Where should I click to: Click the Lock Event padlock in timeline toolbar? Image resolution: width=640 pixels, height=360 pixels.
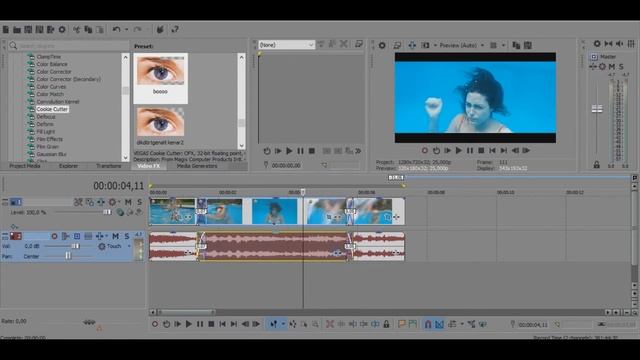coord(386,324)
